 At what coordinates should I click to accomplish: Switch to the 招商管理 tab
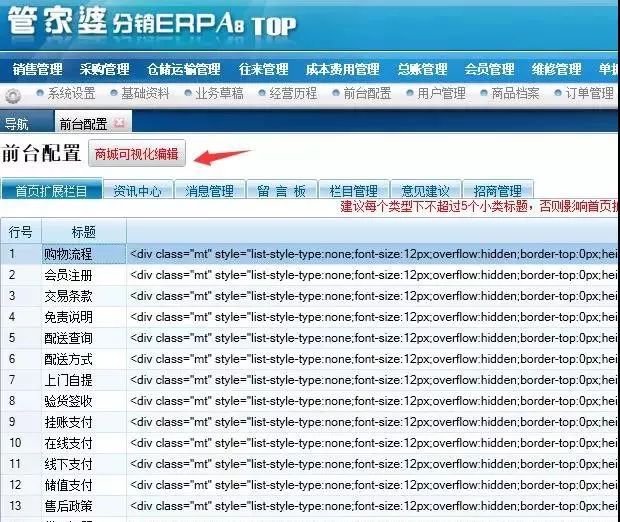pyautogui.click(x=497, y=191)
